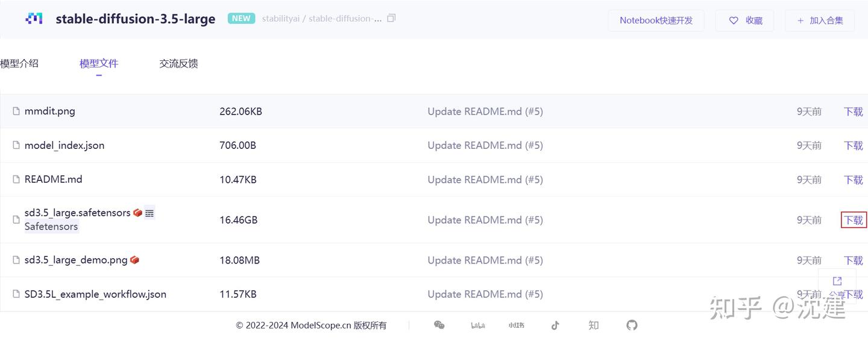The height and width of the screenshot is (343, 868).
Task: Click the 18.08MB size value
Action: click(x=239, y=260)
